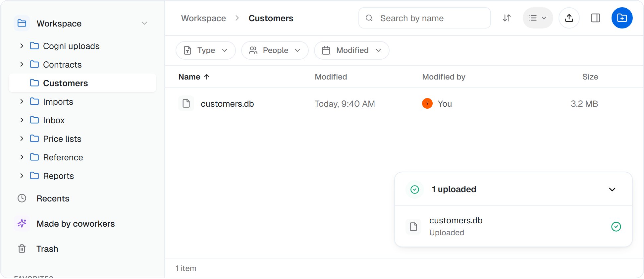
Task: Click the green check on uploaded customers.db
Action: click(x=616, y=227)
